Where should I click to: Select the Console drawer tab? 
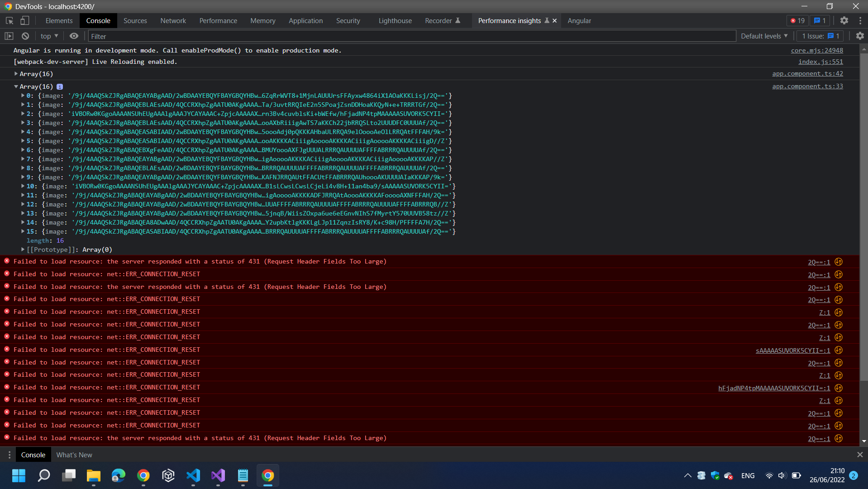point(33,455)
